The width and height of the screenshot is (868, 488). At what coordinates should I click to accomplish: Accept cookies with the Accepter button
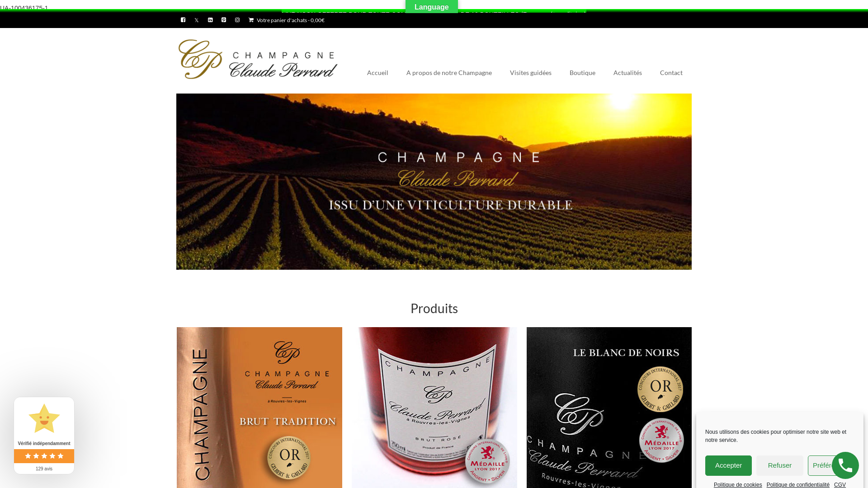pyautogui.click(x=728, y=465)
